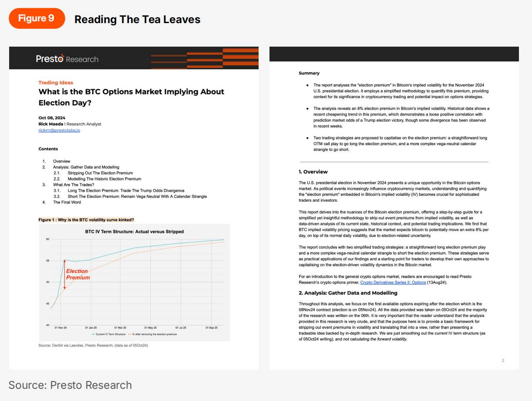This screenshot has width=532, height=401.
Task: Click the orange striped header graphic
Action: click(x=204, y=59)
